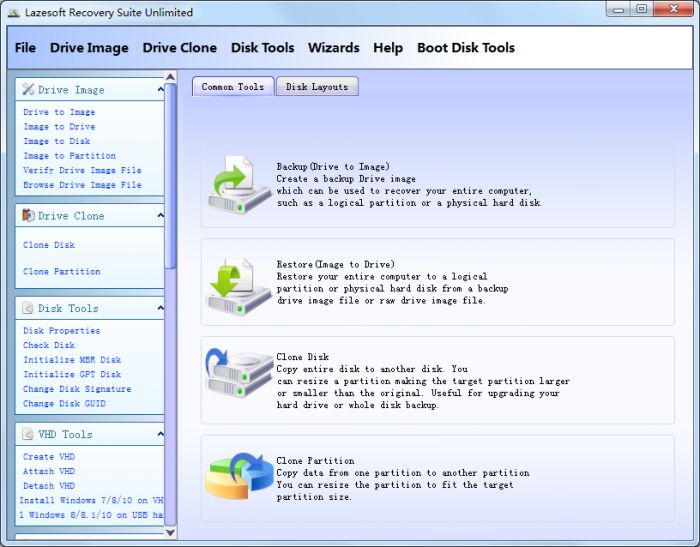Click the Drive Clone panel icon
Image resolution: width=700 pixels, height=547 pixels.
pos(28,215)
